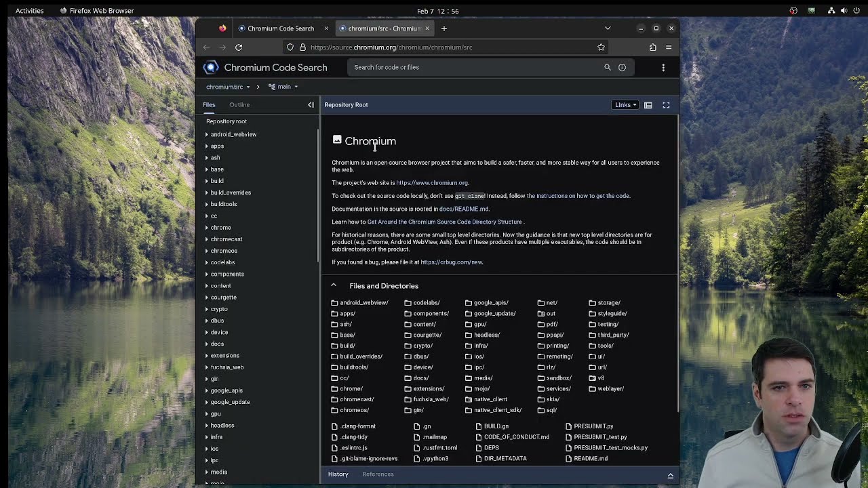This screenshot has width=868, height=488.
Task: Open the third_party/ directory
Action: point(608,335)
